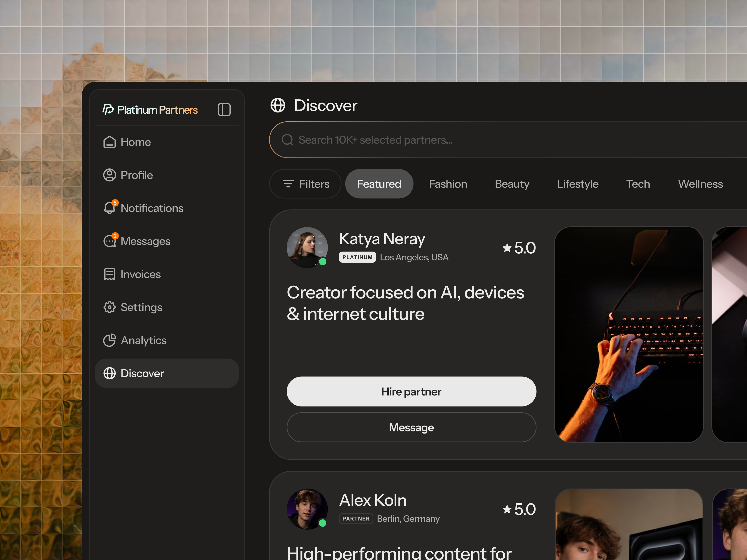Viewport: 747px width, 560px height.
Task: Switch to the Fashion tab
Action: pyautogui.click(x=448, y=184)
